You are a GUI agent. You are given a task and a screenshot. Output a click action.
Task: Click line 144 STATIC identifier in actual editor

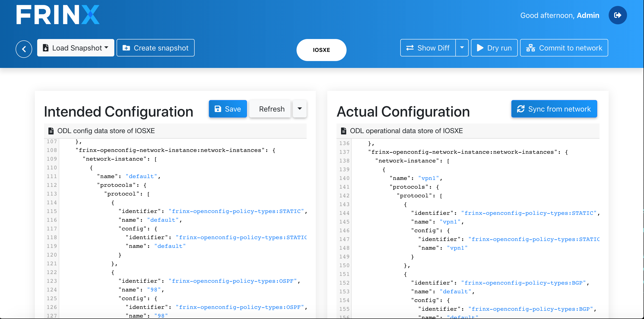click(x=505, y=213)
